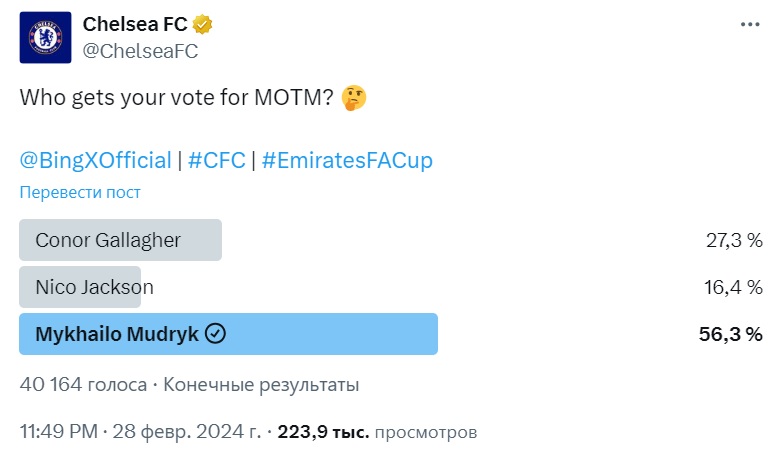Click the 56,3 % winning percentage
Viewport: 784px width, 464px height.
[x=730, y=334]
